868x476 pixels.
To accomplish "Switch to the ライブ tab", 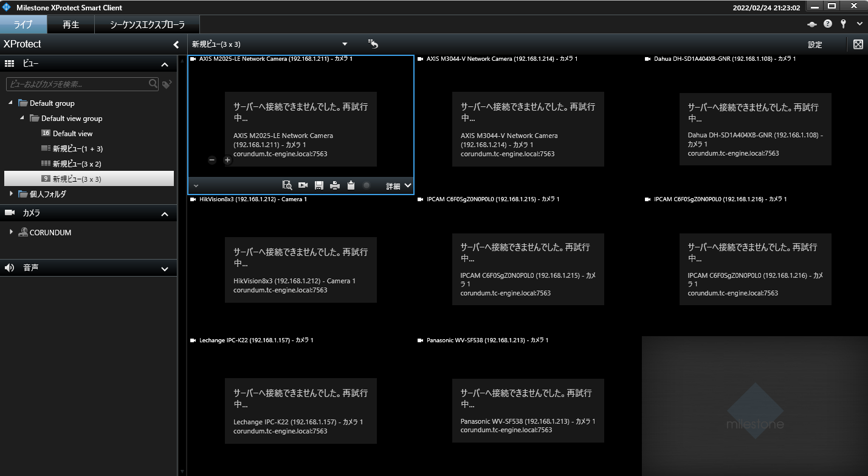I will tap(23, 25).
